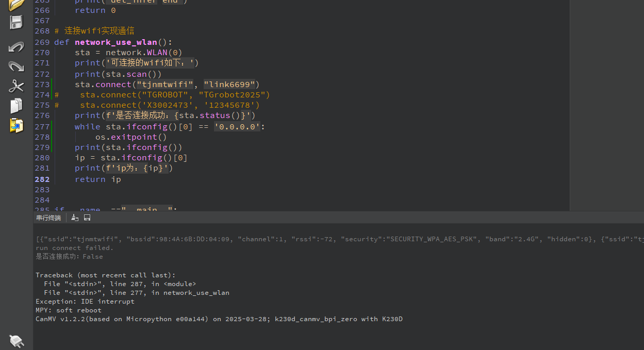Redo the edit using the sidebar arrow
The width and height of the screenshot is (644, 350).
[16, 66]
